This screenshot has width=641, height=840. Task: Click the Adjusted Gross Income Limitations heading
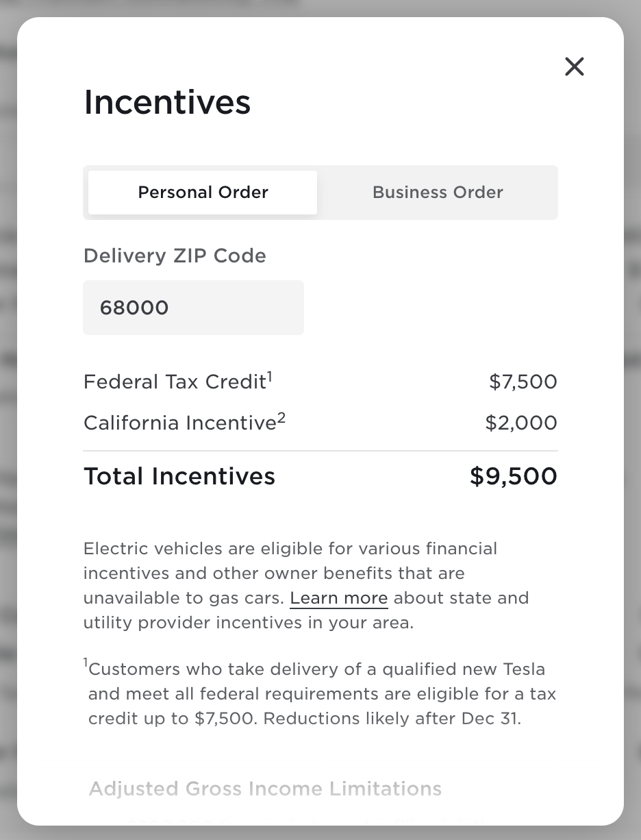pos(265,789)
